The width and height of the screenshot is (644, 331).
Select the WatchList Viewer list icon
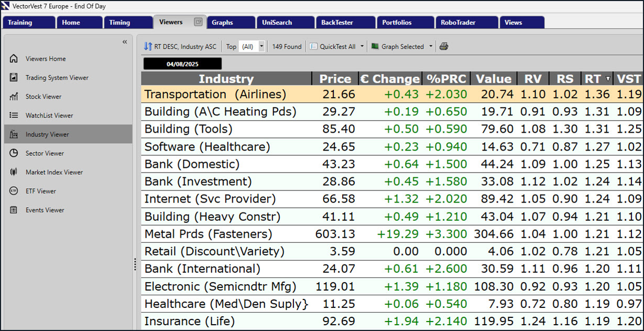tap(14, 115)
